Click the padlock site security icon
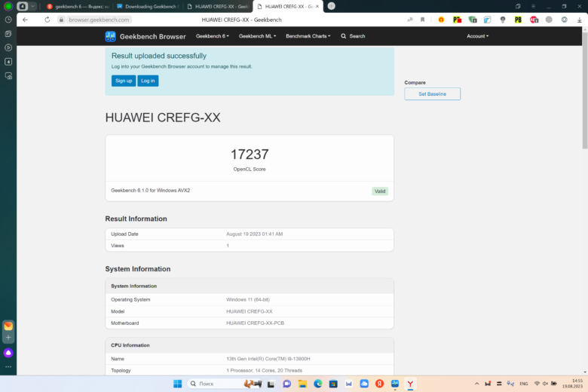Image resolution: width=588 pixels, height=392 pixels. (x=61, y=20)
